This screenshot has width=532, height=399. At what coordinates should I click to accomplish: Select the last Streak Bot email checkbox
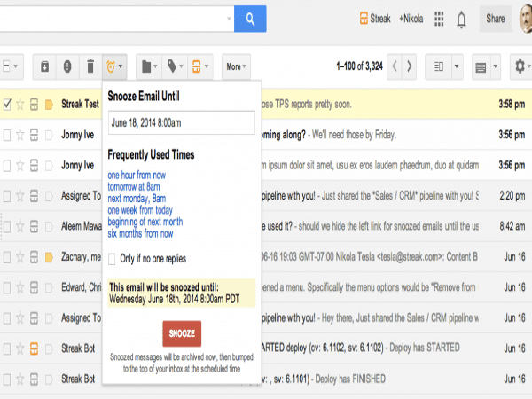click(7, 379)
